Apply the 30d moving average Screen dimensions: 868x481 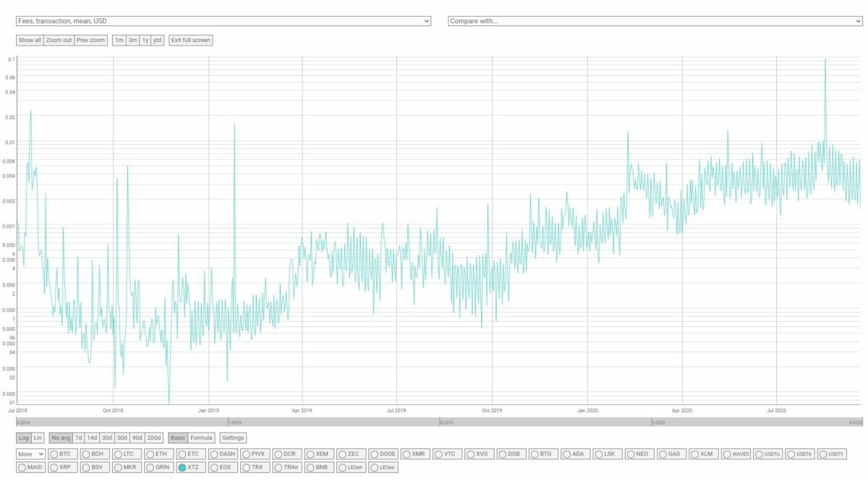[106, 438]
